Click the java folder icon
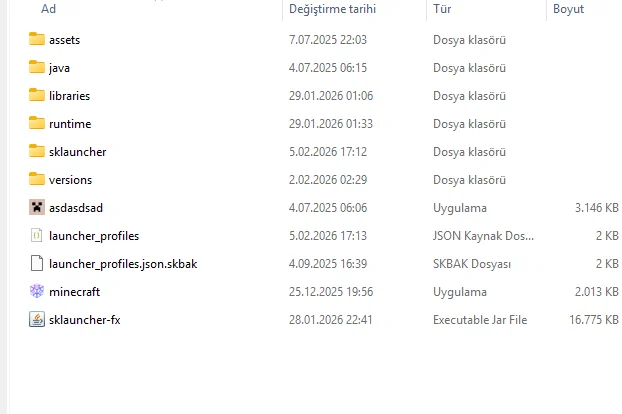The image size is (622, 414). click(x=37, y=67)
